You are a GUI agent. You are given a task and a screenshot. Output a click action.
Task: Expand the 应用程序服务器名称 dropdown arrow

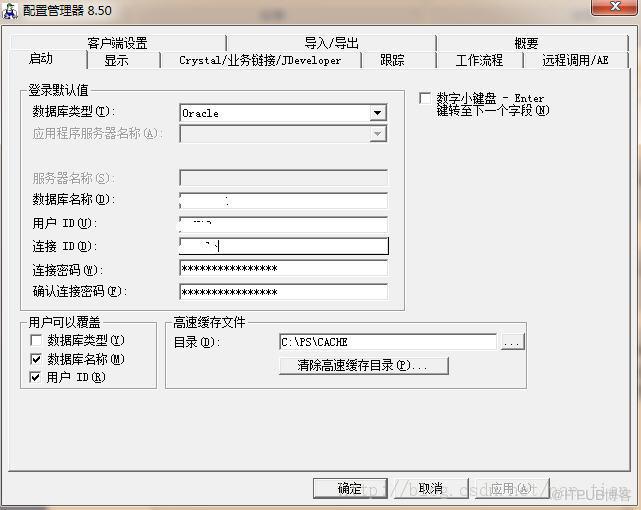tap(378, 134)
